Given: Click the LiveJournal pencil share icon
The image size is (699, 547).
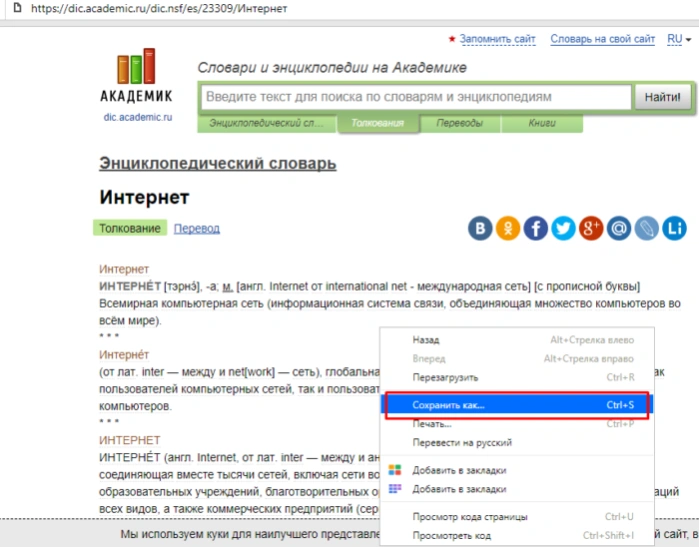Looking at the screenshot, I should (646, 228).
